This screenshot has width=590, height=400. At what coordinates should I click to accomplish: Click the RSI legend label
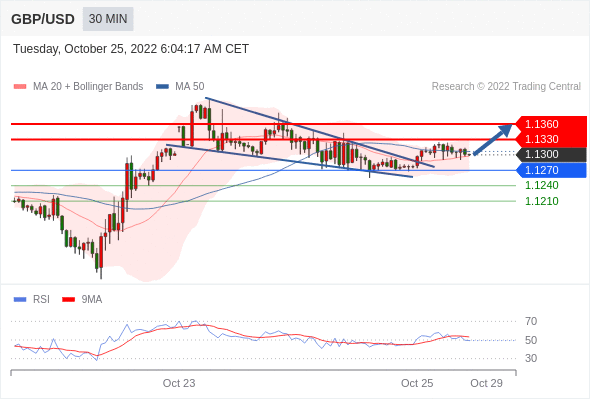point(41,300)
